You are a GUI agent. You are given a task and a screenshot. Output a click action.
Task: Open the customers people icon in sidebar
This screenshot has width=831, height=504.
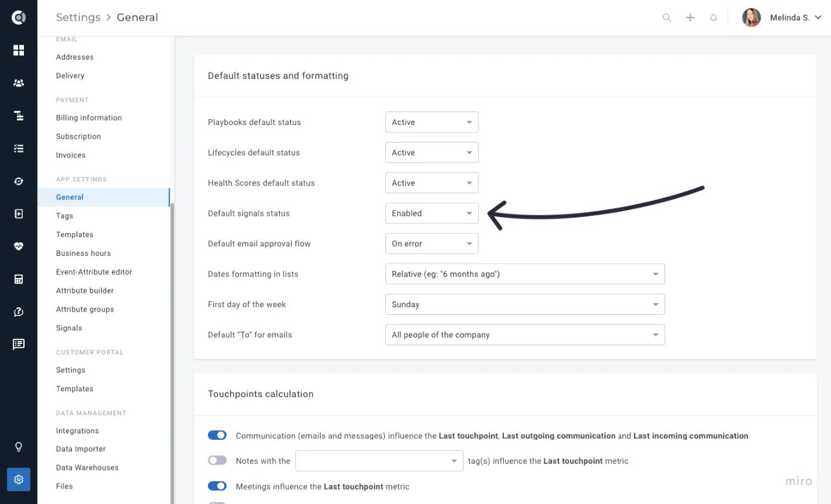click(19, 83)
